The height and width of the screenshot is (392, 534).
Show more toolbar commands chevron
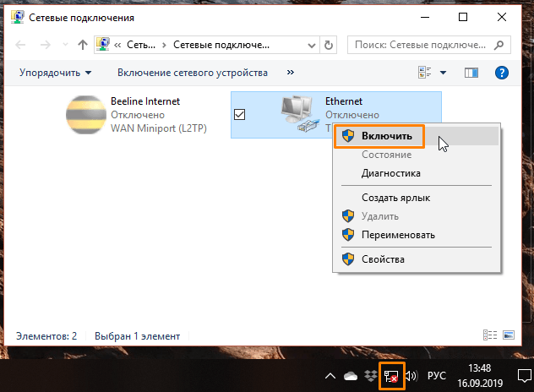[290, 72]
